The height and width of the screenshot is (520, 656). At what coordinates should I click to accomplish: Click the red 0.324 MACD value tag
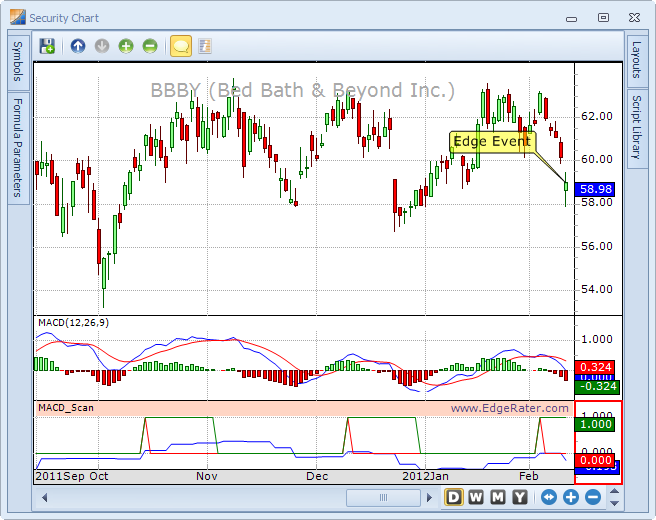[595, 367]
